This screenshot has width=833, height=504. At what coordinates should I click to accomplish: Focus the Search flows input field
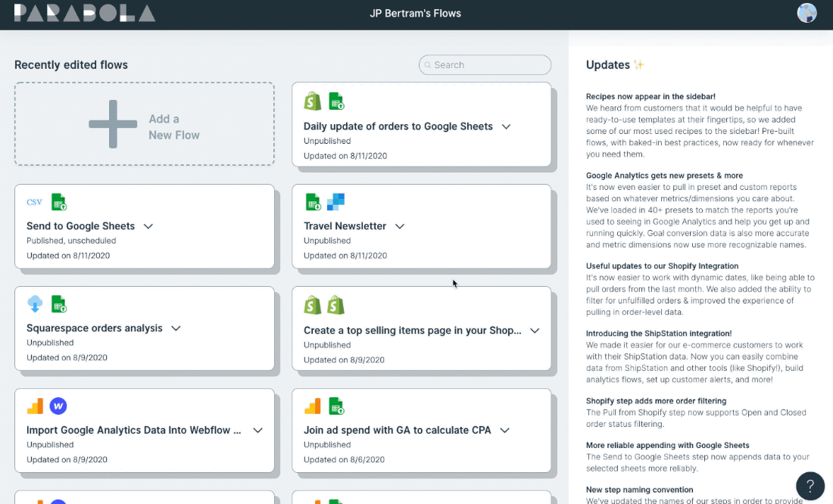tap(485, 65)
